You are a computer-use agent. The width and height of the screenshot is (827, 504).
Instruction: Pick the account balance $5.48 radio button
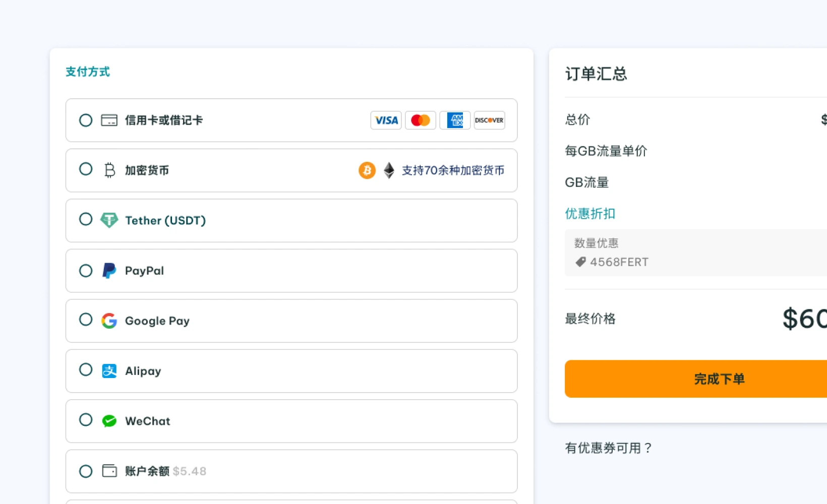(x=86, y=471)
